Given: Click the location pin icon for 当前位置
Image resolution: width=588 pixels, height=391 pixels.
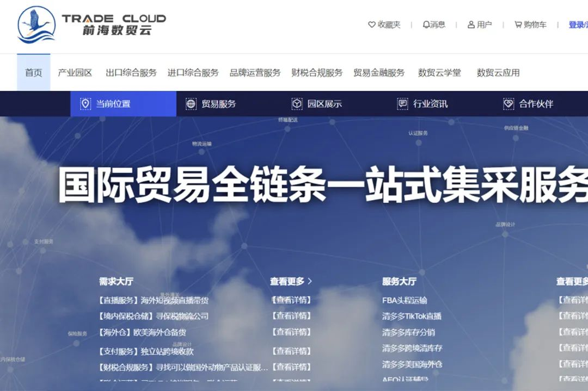Looking at the screenshot, I should 85,104.
